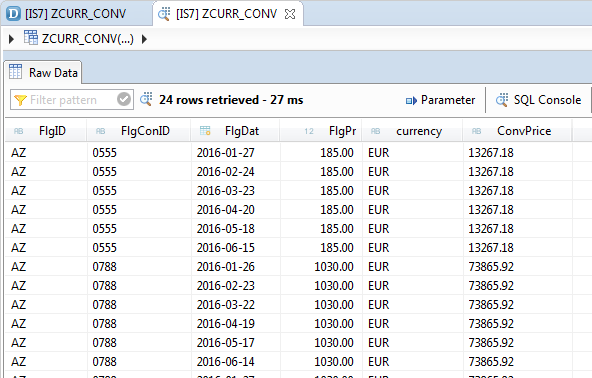This screenshot has height=378, width=592.
Task: Open the Parameter button
Action: [x=440, y=100]
